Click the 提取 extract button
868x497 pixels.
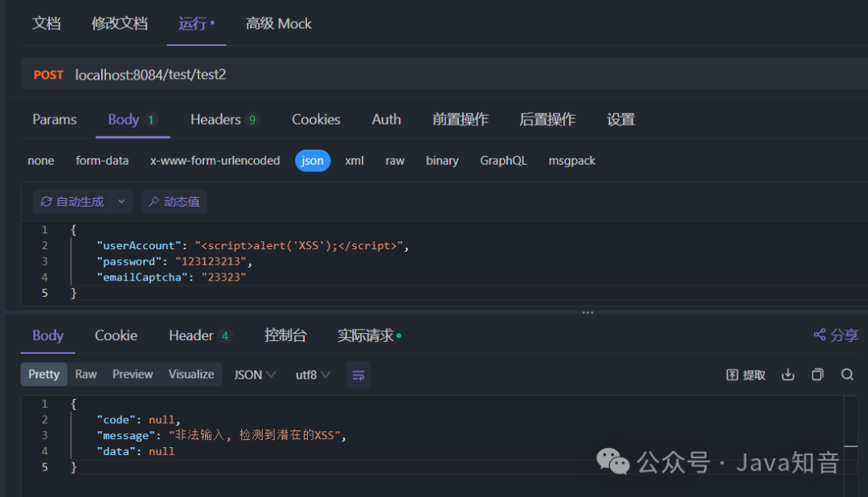pos(746,375)
